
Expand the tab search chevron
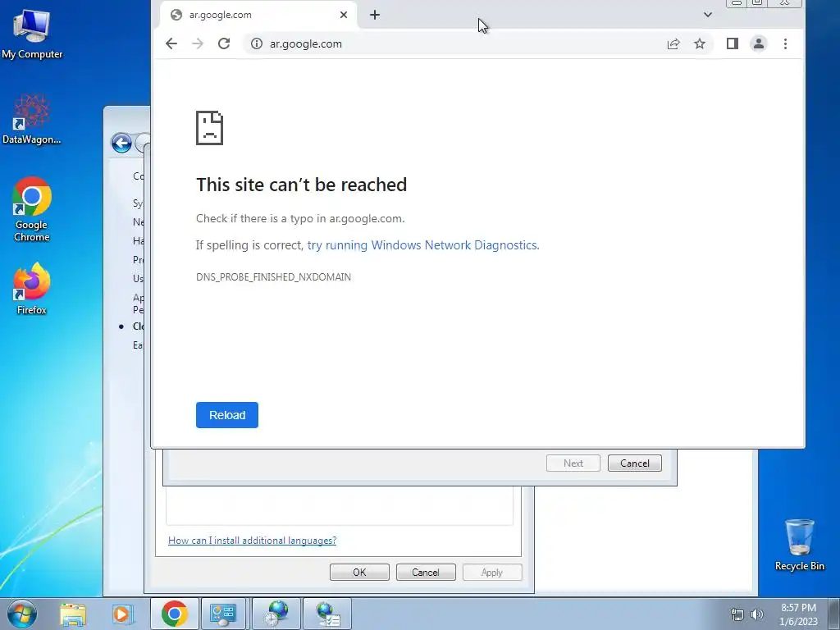click(x=708, y=15)
